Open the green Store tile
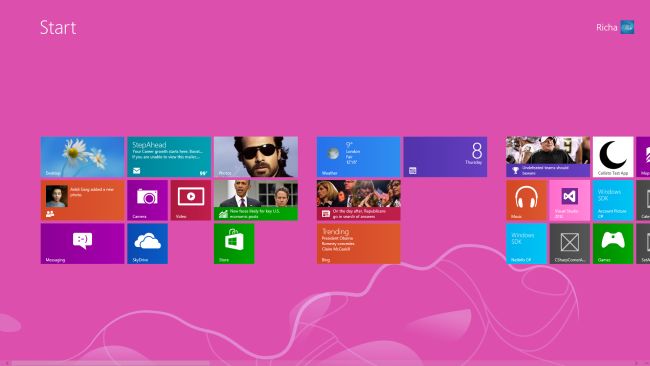650x366 pixels. (234, 244)
